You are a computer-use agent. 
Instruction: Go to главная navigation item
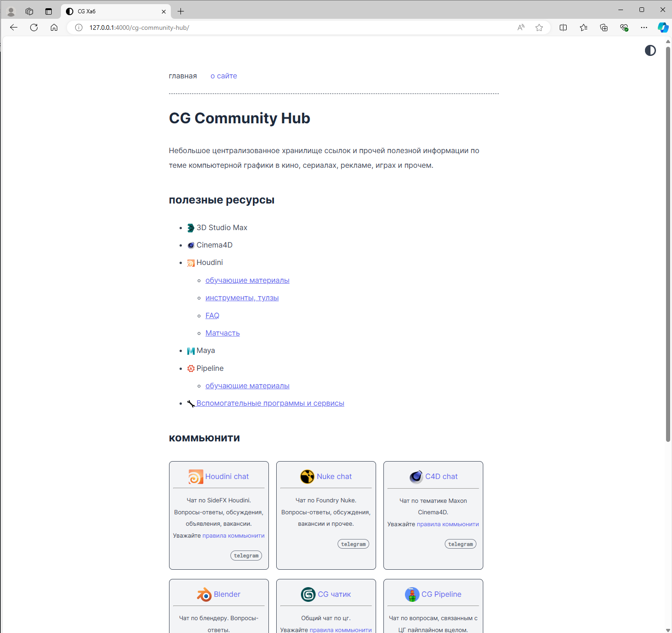pyautogui.click(x=183, y=76)
